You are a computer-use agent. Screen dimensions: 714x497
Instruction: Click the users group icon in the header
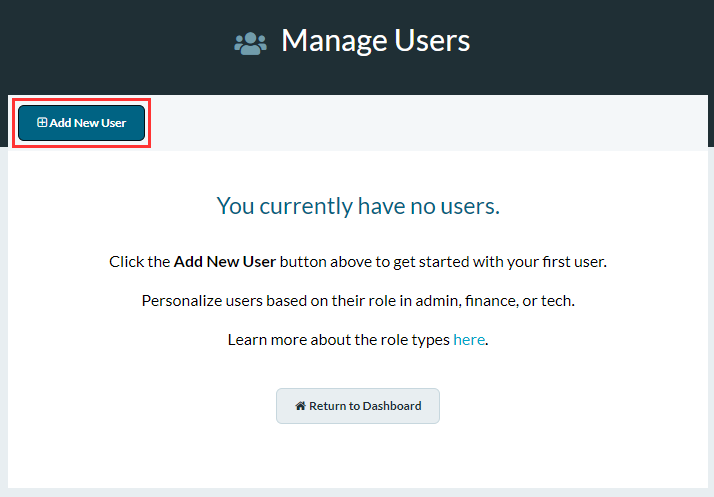250,44
